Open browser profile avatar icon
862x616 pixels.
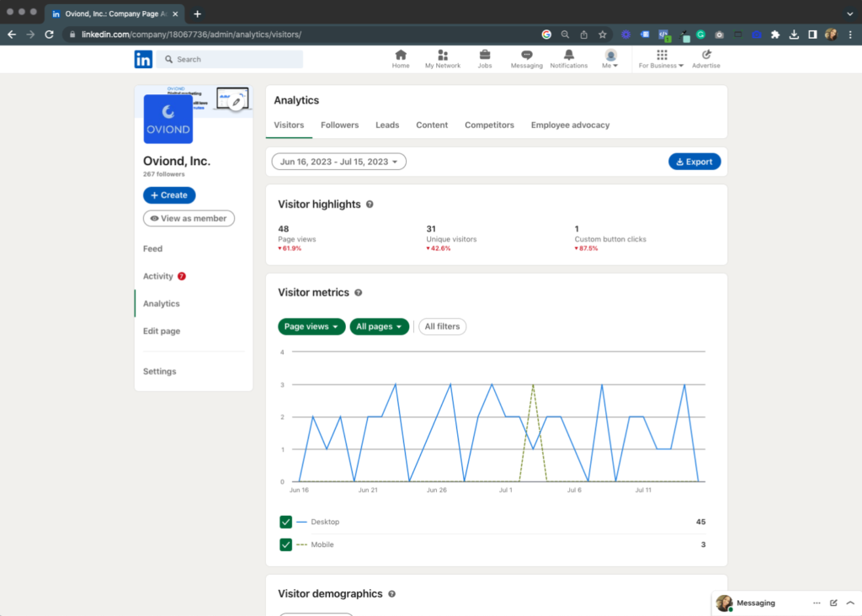point(831,34)
